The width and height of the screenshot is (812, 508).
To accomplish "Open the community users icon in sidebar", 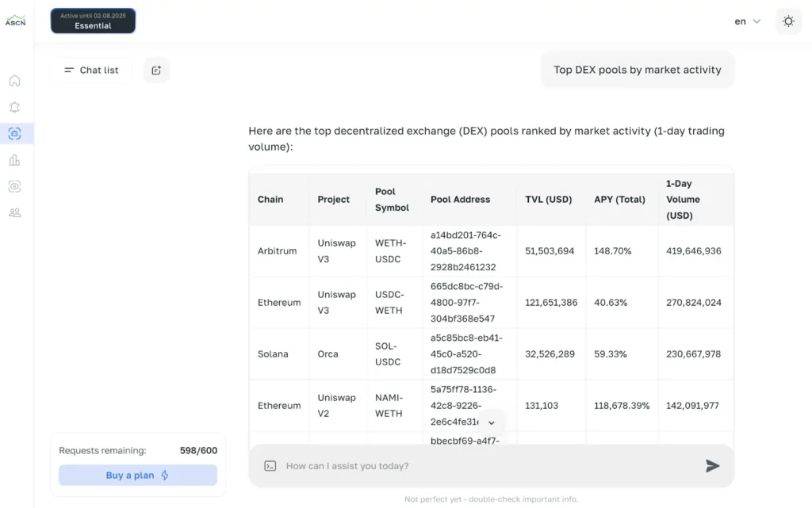I will (14, 212).
